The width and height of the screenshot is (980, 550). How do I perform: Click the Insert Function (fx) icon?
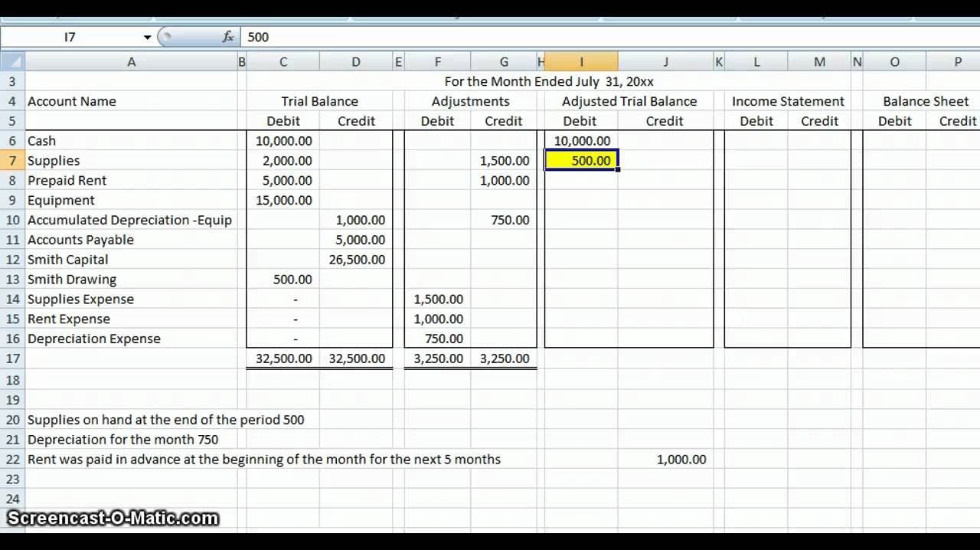(227, 37)
